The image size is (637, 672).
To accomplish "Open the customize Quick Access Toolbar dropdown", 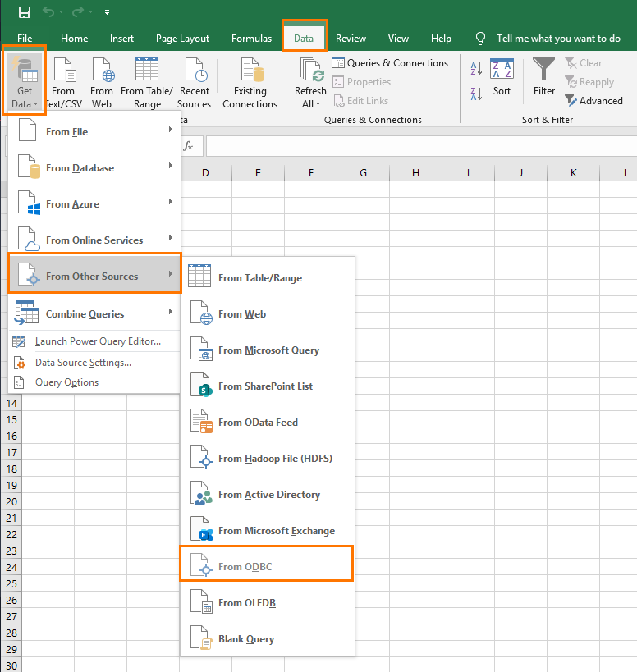I will (x=108, y=13).
